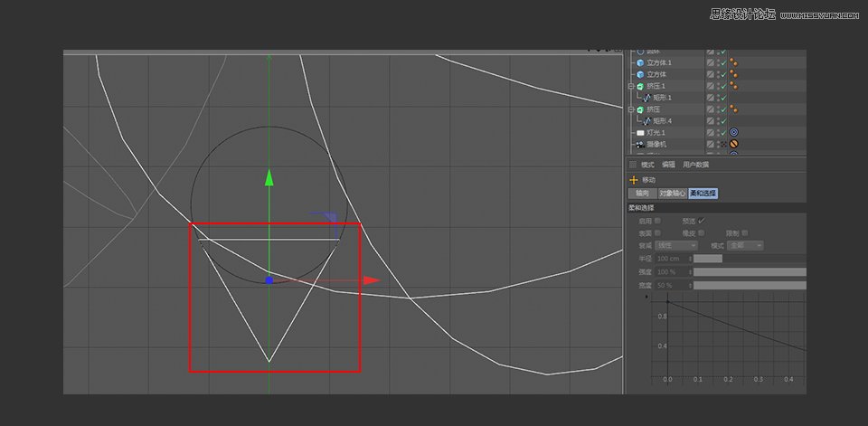Screen dimensions: 868x426
Task: Open the 模式 mode dropdown set to 全部
Action: [x=745, y=245]
